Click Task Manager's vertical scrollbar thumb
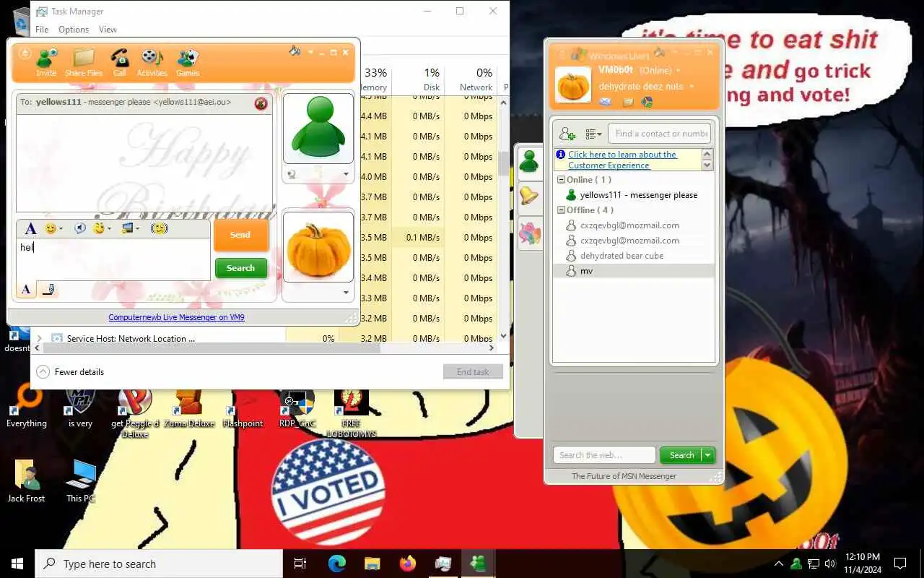Image resolution: width=924 pixels, height=578 pixels. [x=504, y=163]
